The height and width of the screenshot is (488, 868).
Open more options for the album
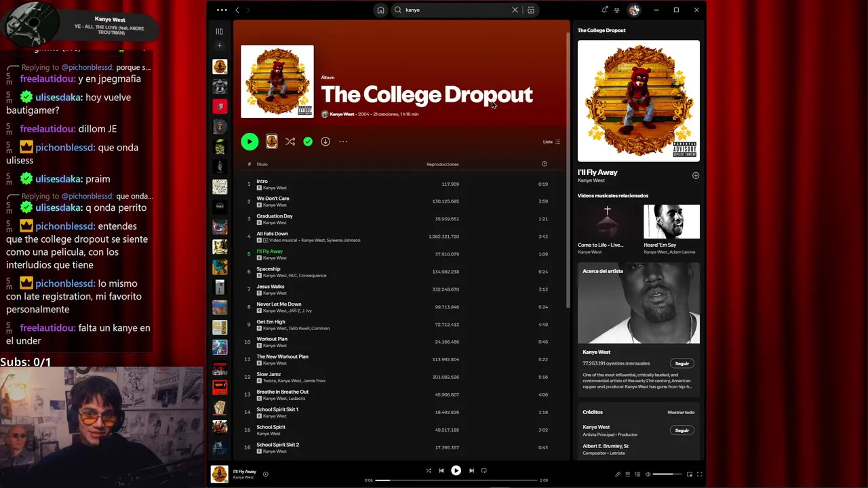click(343, 142)
